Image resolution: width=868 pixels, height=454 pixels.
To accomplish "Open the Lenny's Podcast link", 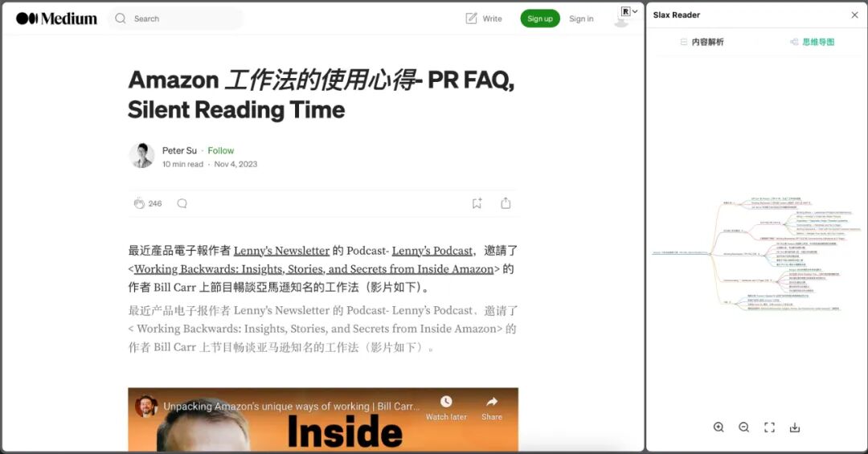I will tap(432, 250).
